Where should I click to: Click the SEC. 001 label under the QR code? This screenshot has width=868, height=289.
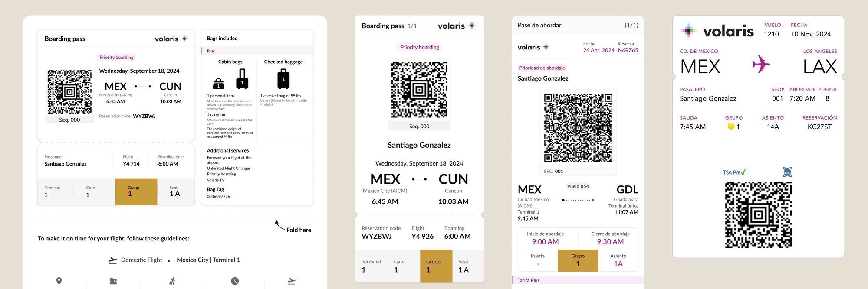553,172
